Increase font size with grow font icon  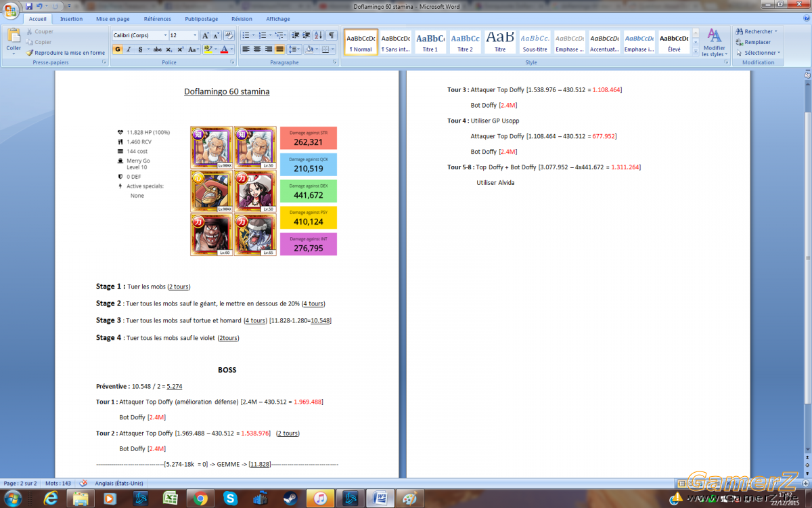[206, 35]
